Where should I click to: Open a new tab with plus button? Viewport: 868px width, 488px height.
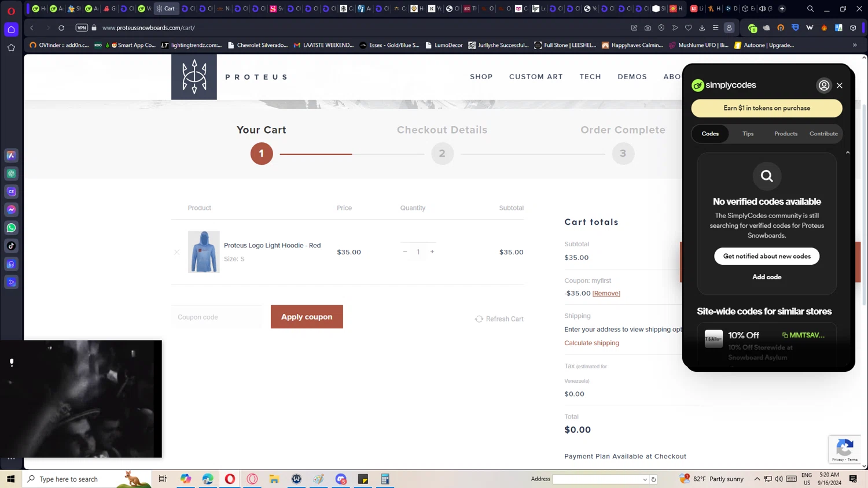[782, 9]
